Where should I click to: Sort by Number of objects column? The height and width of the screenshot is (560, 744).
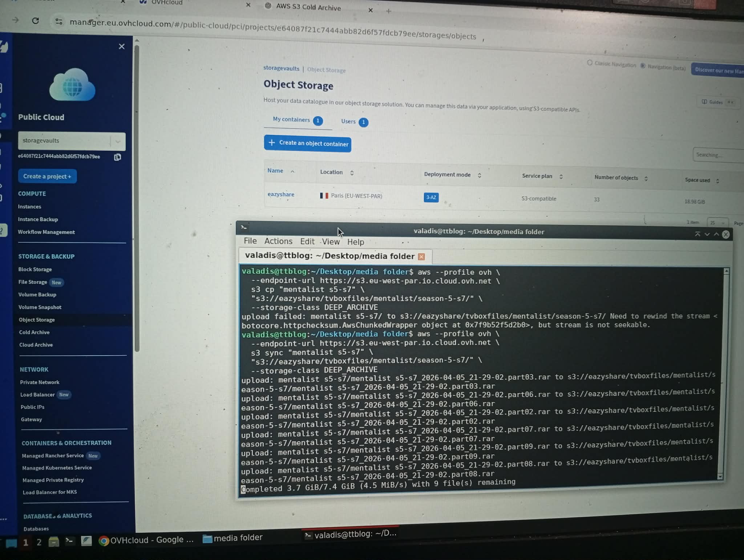646,178
